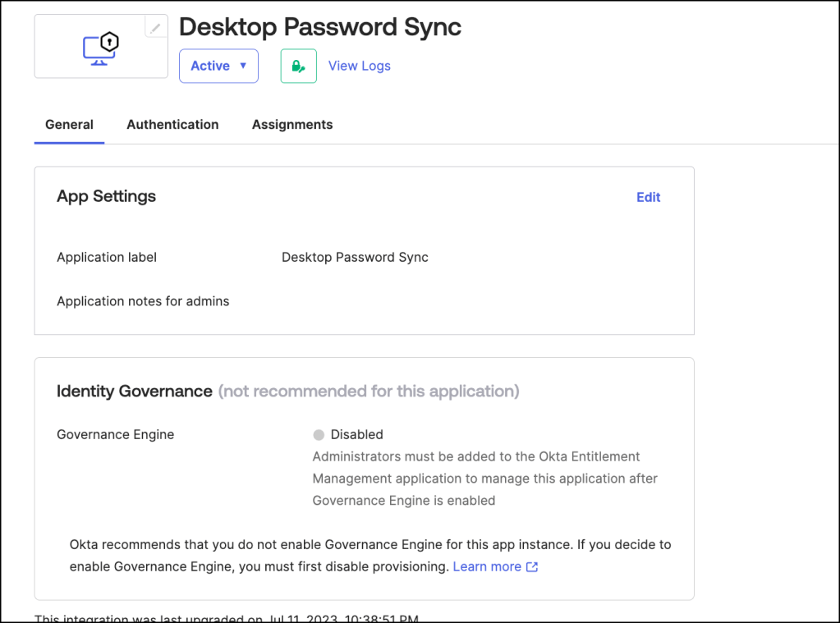
Task: Click the Governance Engine label
Action: point(115,434)
